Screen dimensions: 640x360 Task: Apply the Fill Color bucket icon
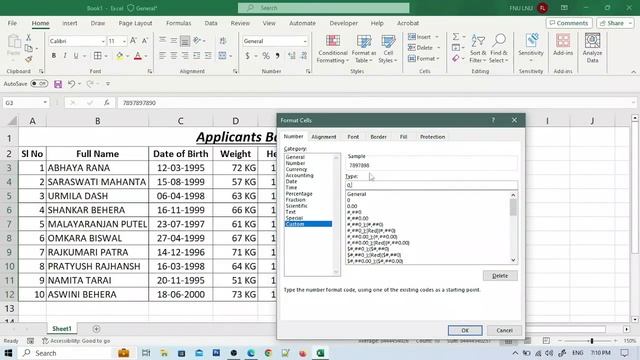click(x=119, y=56)
